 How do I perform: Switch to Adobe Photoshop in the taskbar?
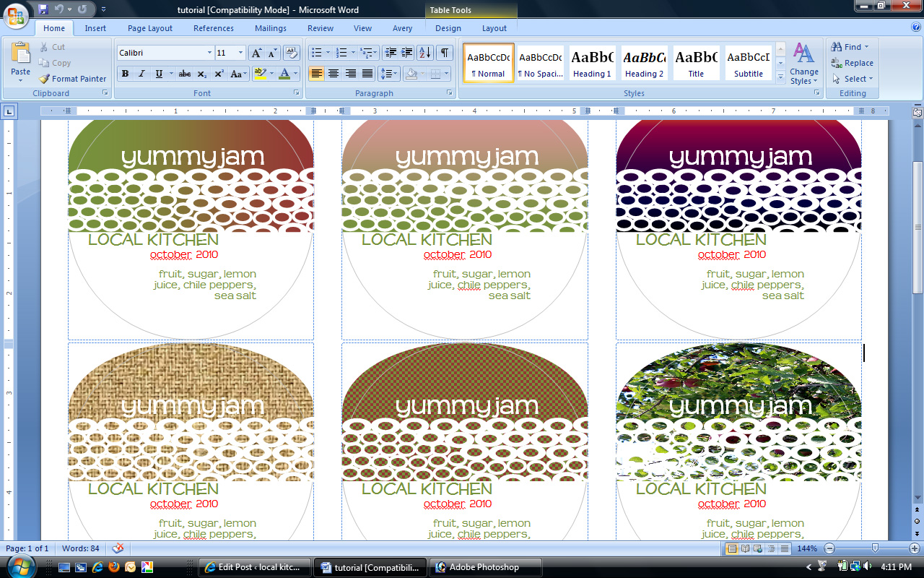point(485,567)
